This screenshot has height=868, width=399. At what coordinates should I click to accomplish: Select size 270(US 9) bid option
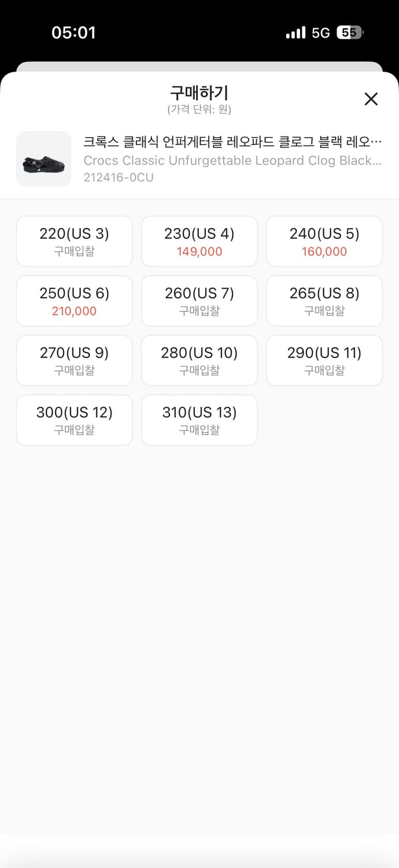(x=74, y=361)
